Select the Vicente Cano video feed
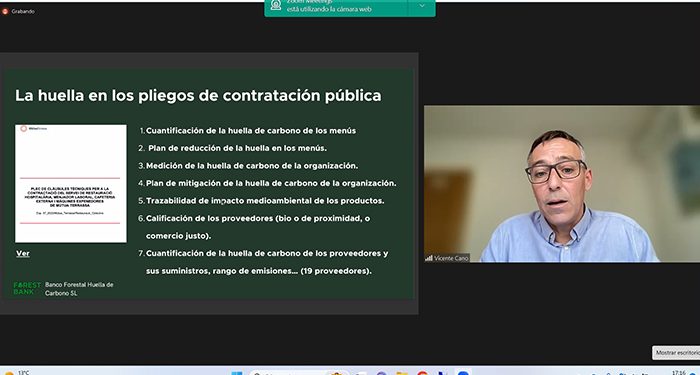Screen dimensions: 700x375 tap(562, 183)
